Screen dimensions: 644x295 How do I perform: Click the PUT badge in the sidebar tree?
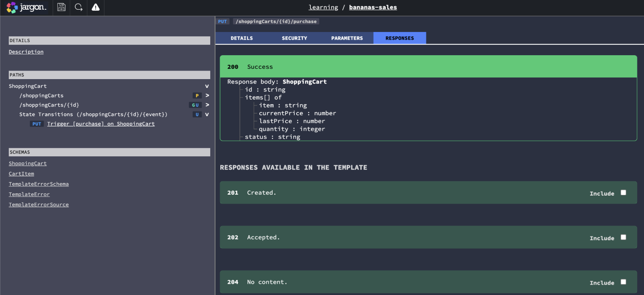pyautogui.click(x=37, y=124)
